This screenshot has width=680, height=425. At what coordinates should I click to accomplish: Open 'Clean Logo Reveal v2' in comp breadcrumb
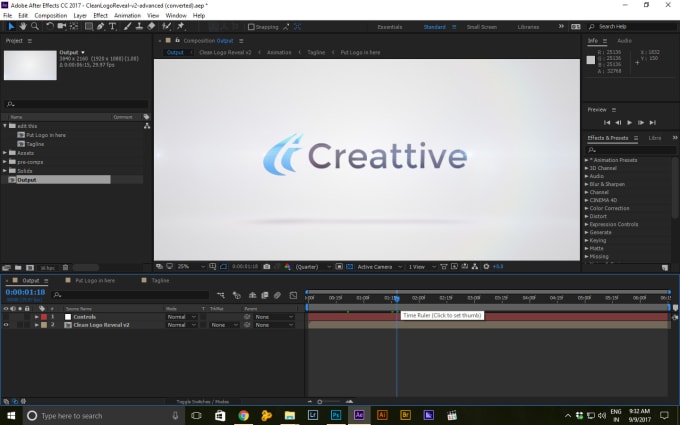225,52
